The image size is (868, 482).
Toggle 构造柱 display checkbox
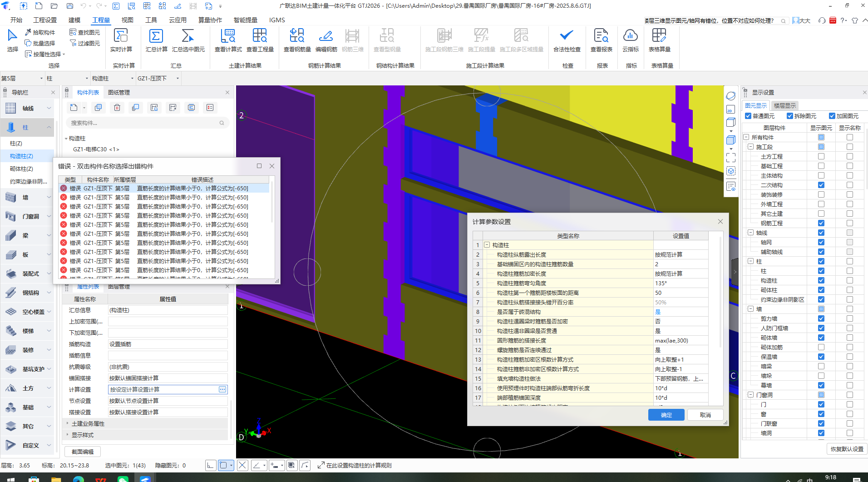(821, 280)
